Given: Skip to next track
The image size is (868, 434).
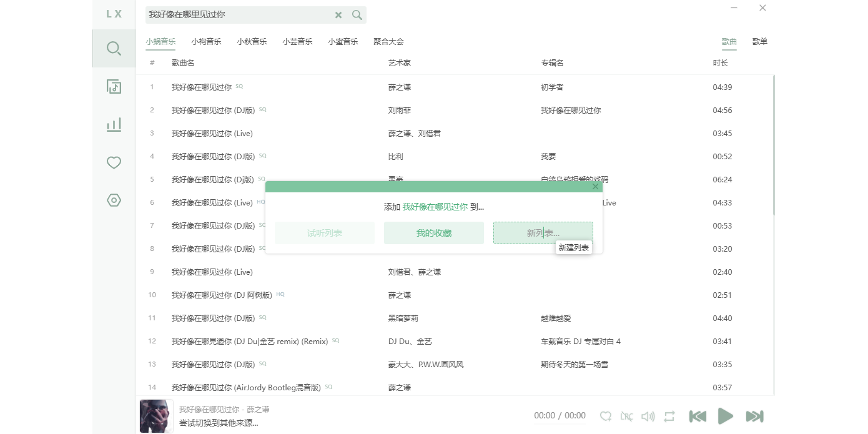Looking at the screenshot, I should click(x=755, y=416).
